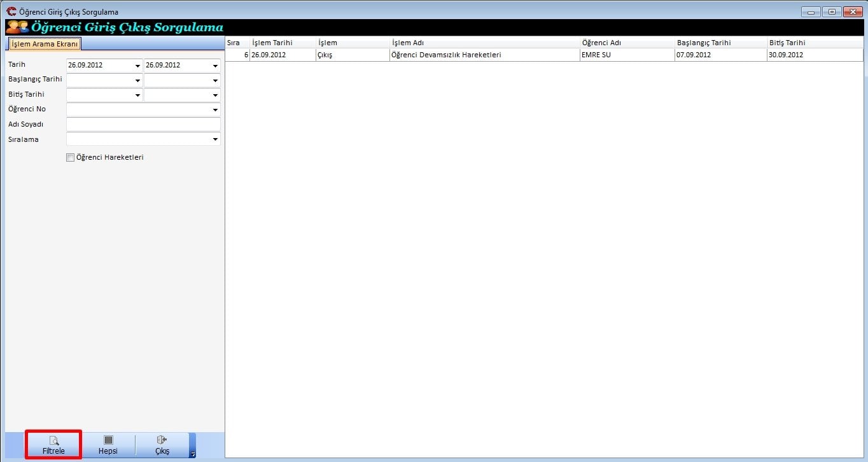
Task: Click the application logo in title bar
Action: (x=11, y=11)
